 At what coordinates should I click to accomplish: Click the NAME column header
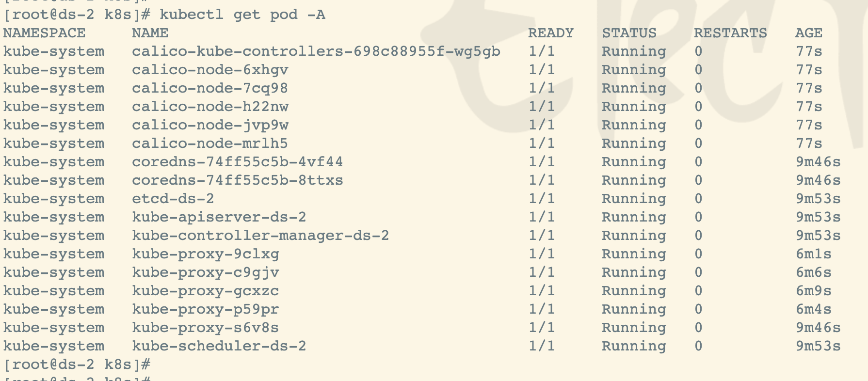(150, 33)
